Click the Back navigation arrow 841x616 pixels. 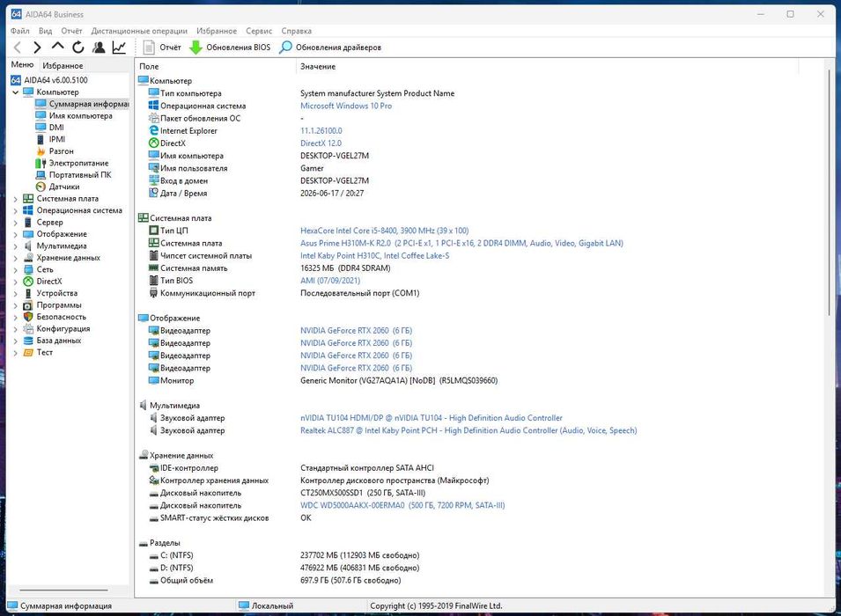click(x=17, y=48)
